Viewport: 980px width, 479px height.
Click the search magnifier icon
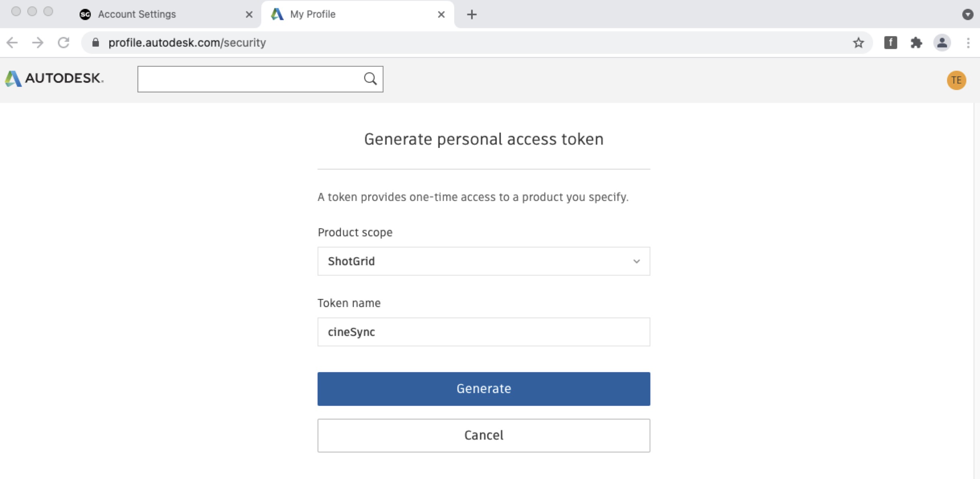point(370,79)
